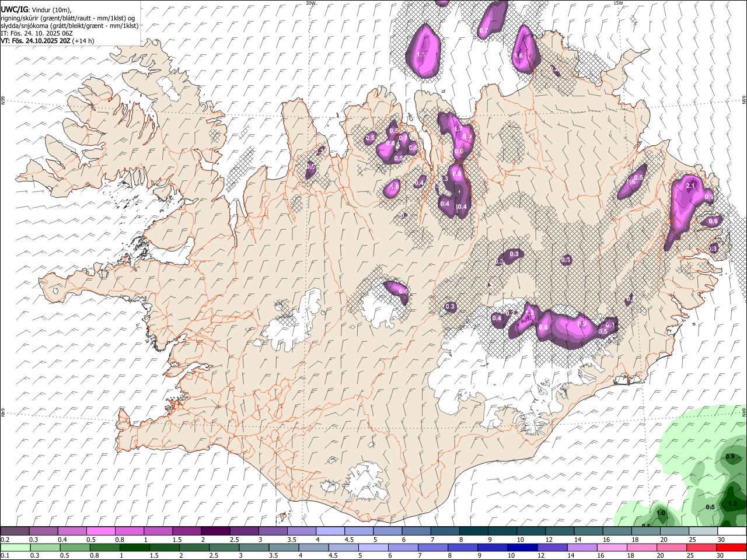Click the "12" label in the upper legend row

pyautogui.click(x=549, y=540)
